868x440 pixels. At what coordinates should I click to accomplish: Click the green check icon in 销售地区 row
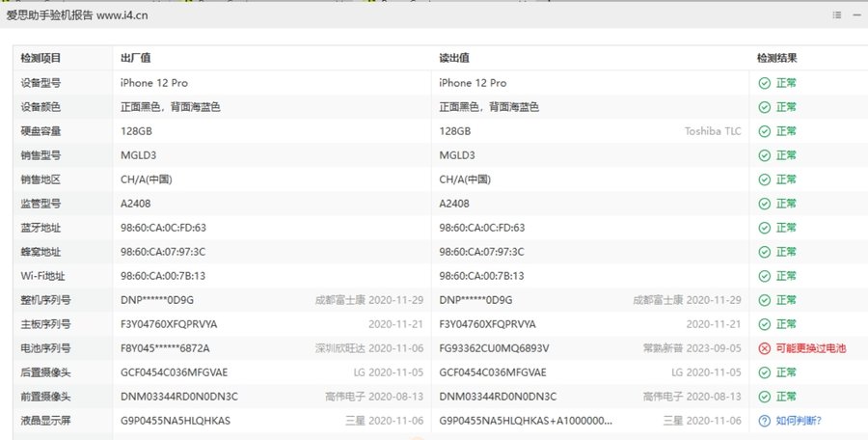[x=765, y=179]
